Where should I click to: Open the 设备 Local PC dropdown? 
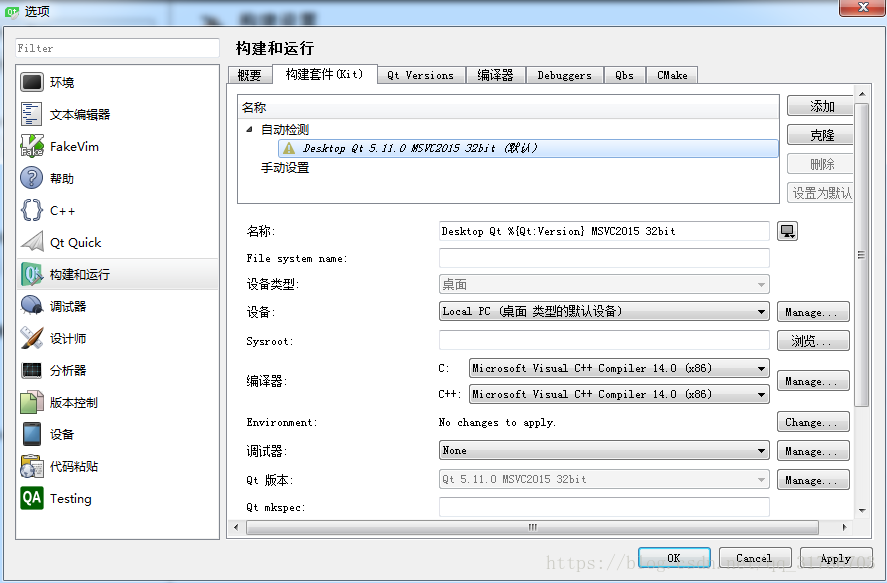coord(604,312)
